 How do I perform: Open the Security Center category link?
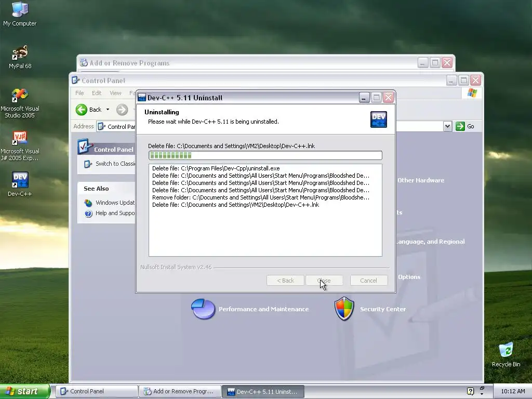click(383, 309)
